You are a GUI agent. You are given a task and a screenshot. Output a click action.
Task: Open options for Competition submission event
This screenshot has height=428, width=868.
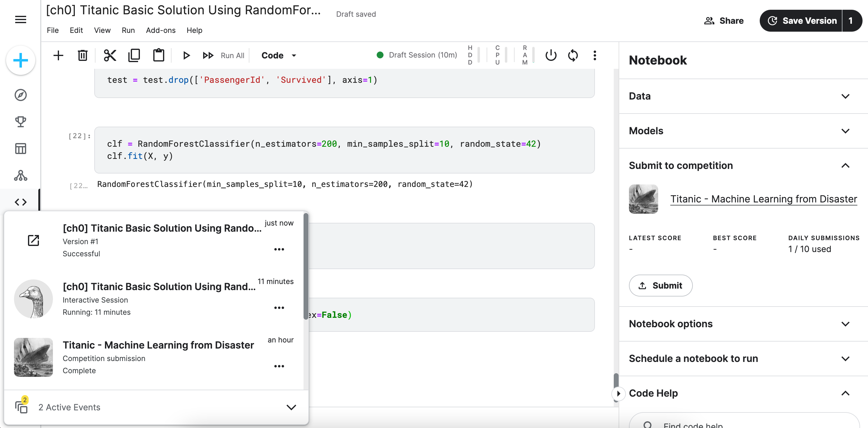(279, 366)
